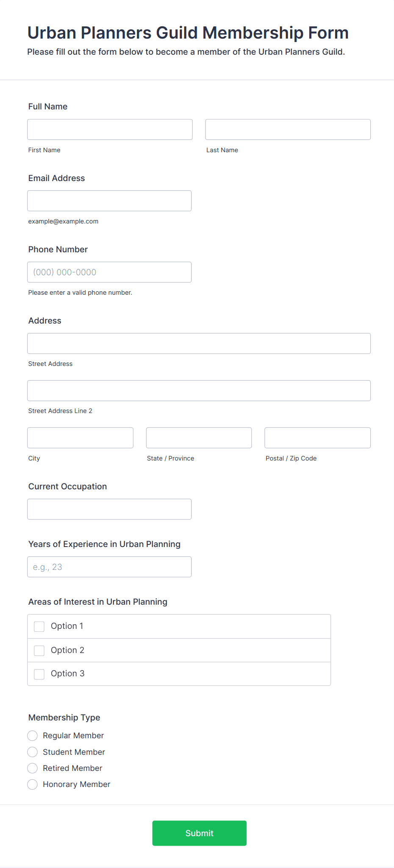Image resolution: width=394 pixels, height=868 pixels.
Task: Click the green Submit button
Action: (x=199, y=833)
